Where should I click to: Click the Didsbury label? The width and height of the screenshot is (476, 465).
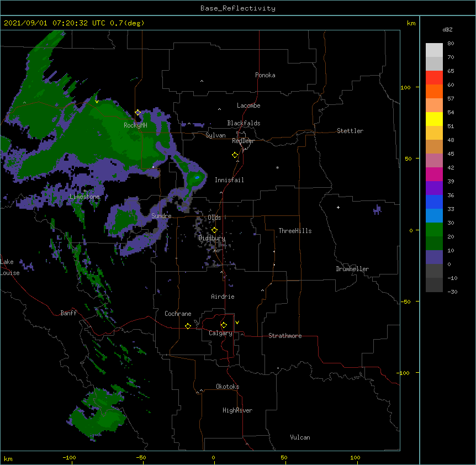(x=211, y=238)
